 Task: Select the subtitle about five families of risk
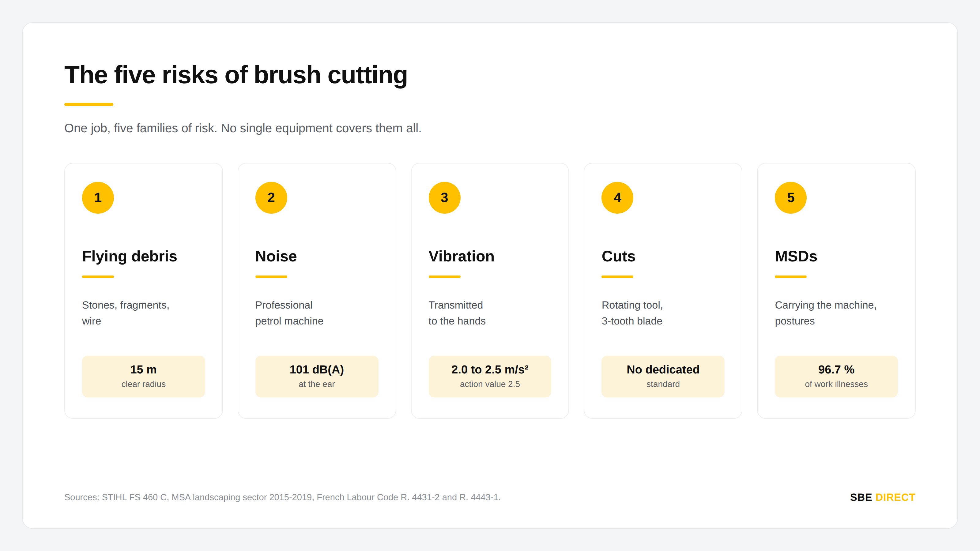(x=243, y=128)
